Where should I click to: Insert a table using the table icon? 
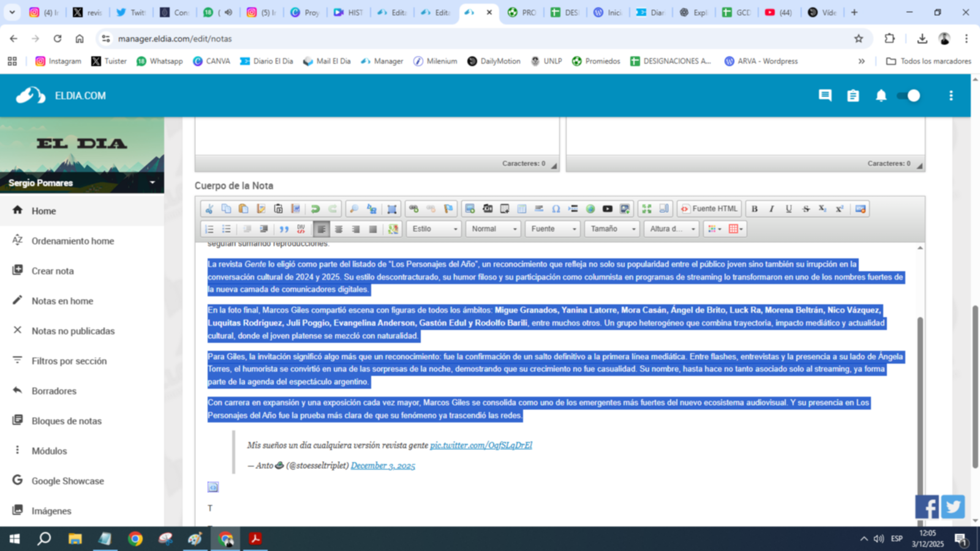click(x=522, y=209)
